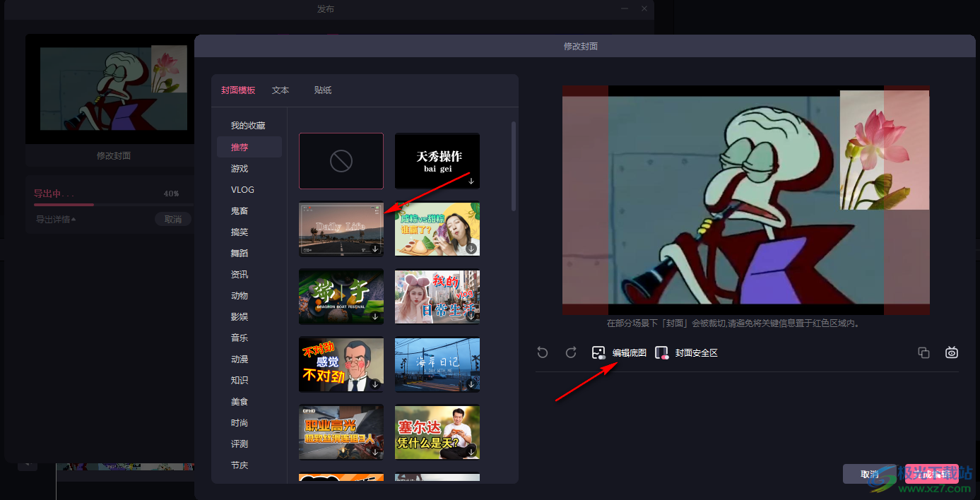980x500 pixels.
Task: Click the 导出中 status text
Action: click(x=54, y=194)
